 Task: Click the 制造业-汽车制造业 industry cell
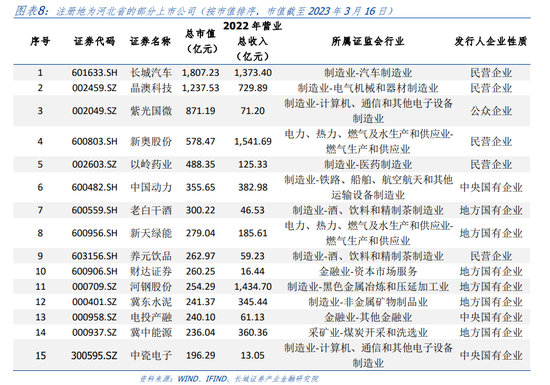368,73
